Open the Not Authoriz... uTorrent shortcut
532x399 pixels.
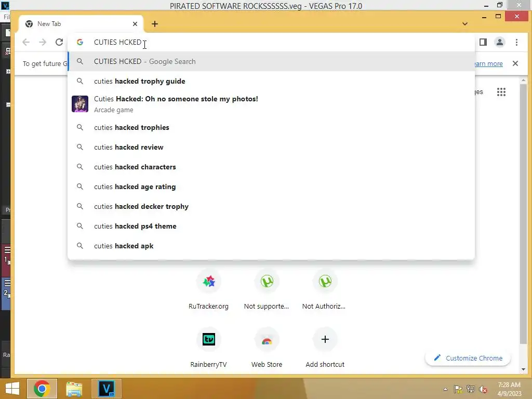pos(325,289)
